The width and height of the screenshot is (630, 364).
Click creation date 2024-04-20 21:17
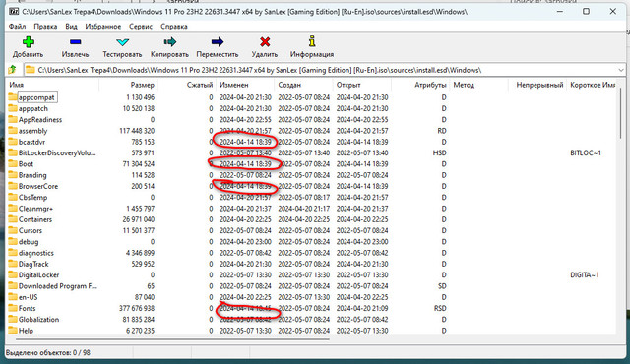[304, 209]
